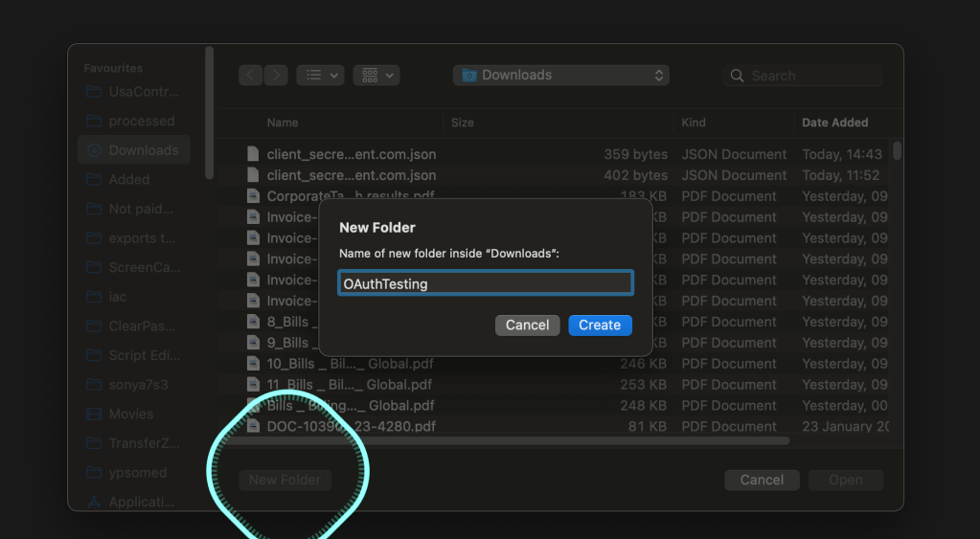The height and width of the screenshot is (539, 980).
Task: Click the Downloads folder icon in location pop-up
Action: 469,76
